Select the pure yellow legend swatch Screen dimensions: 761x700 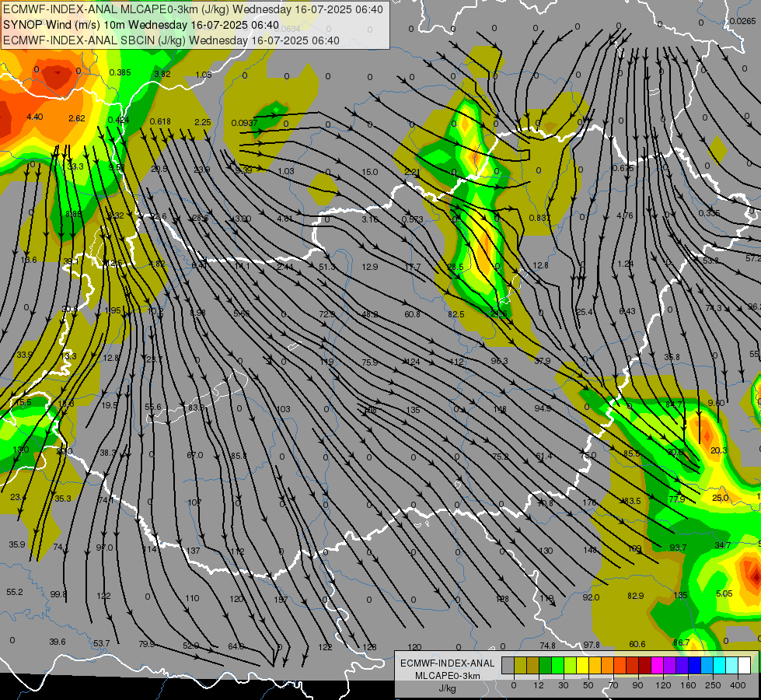[582, 665]
